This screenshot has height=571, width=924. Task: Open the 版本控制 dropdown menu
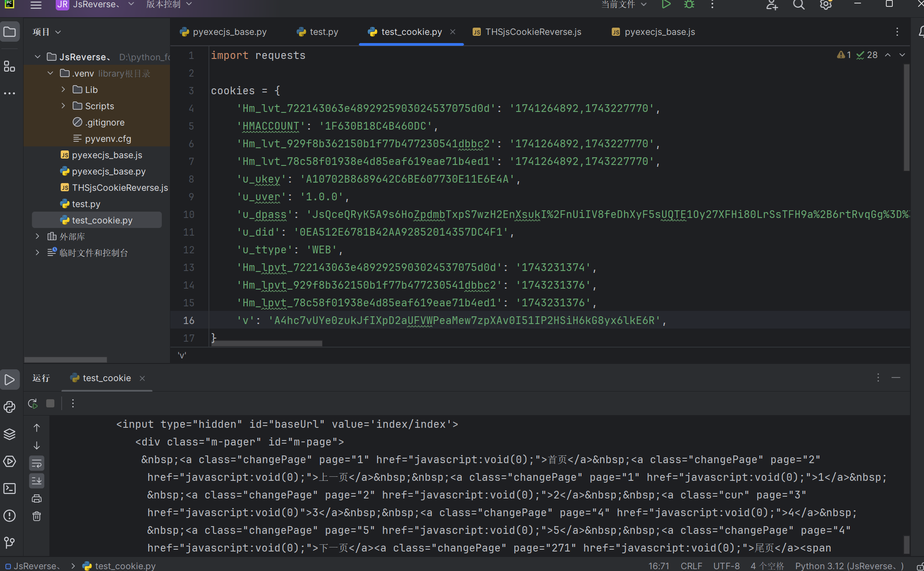[169, 5]
